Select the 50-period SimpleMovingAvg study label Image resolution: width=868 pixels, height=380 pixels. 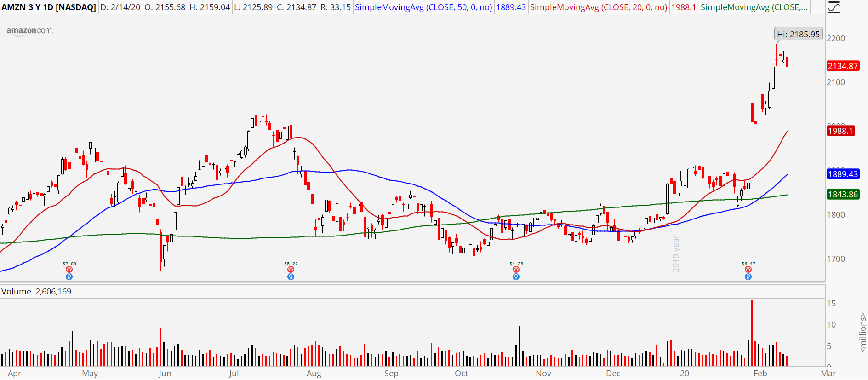click(x=423, y=7)
